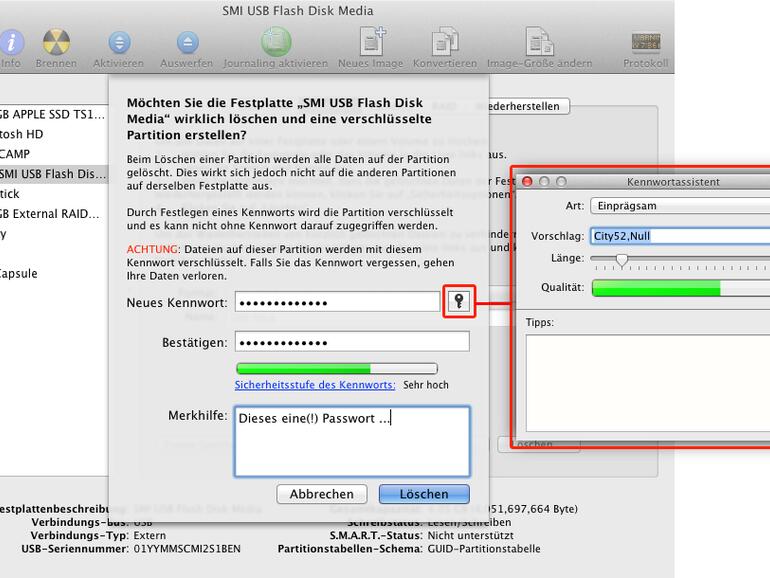Select SMI USB Flash Disk in sidebar
770x578 pixels.
(53, 174)
